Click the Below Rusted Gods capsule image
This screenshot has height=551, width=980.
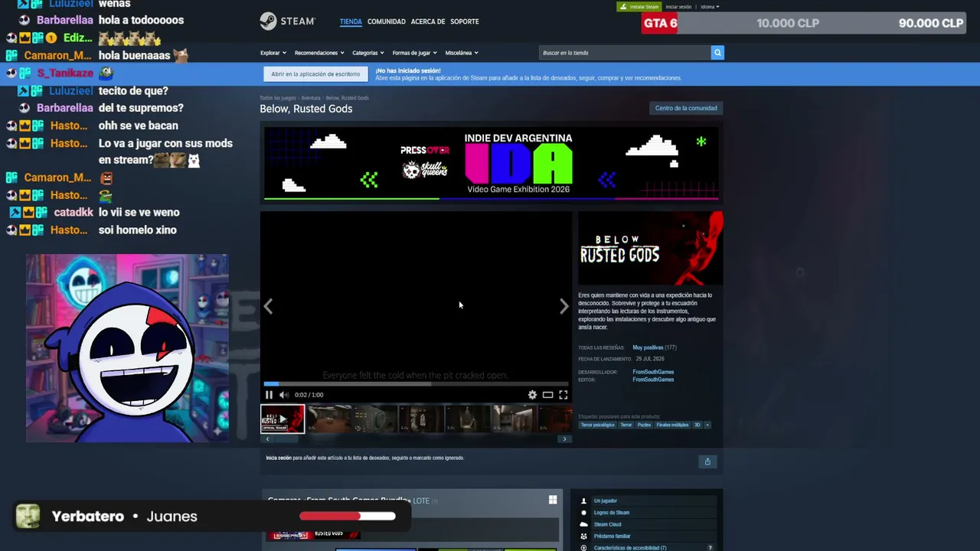pyautogui.click(x=650, y=248)
